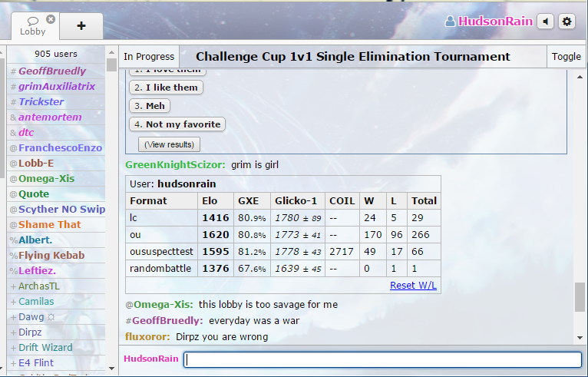Select user Omega-Xis in the user list
The height and width of the screenshot is (377, 588).
56,179
